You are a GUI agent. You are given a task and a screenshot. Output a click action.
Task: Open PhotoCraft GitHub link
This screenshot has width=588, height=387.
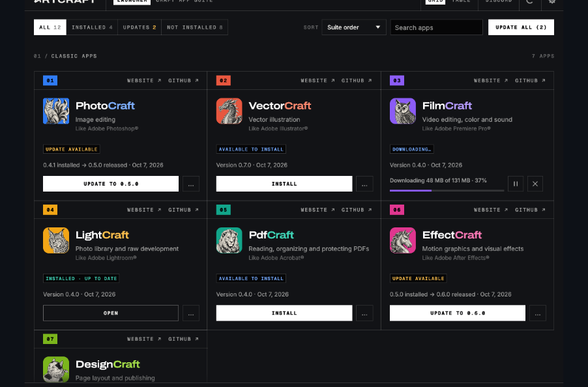point(183,81)
